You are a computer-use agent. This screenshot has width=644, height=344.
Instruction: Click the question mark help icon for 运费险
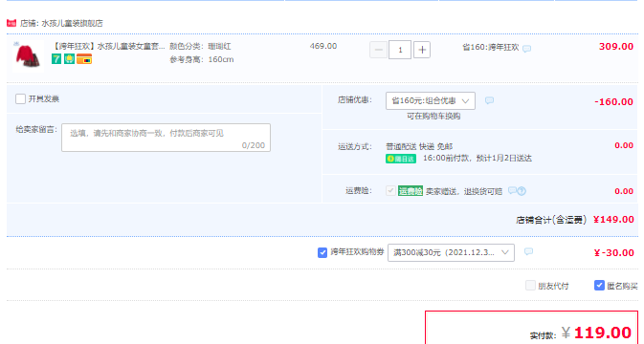[522, 191]
